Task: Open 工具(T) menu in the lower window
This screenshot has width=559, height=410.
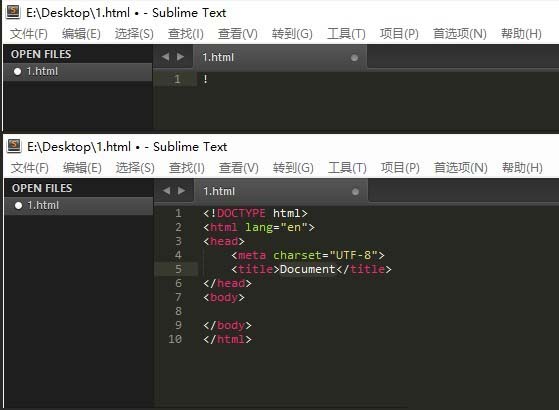Action: tap(347, 168)
